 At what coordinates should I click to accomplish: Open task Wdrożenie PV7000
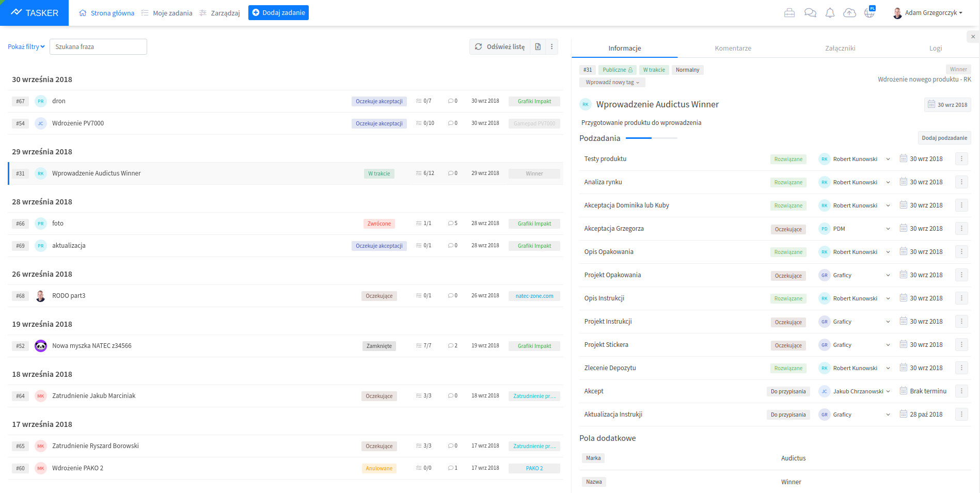pyautogui.click(x=78, y=123)
